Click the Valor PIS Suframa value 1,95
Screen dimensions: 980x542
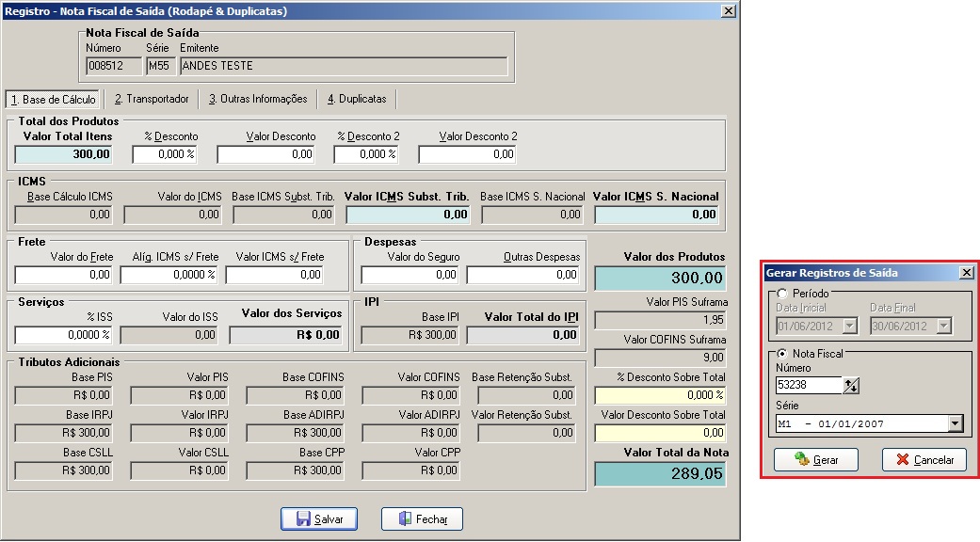(x=660, y=320)
